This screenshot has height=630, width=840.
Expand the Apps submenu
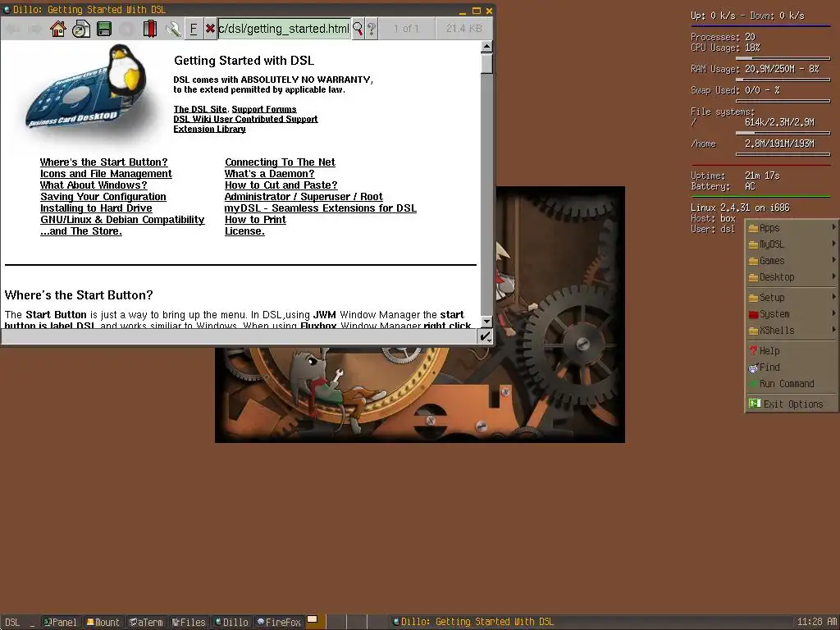792,228
